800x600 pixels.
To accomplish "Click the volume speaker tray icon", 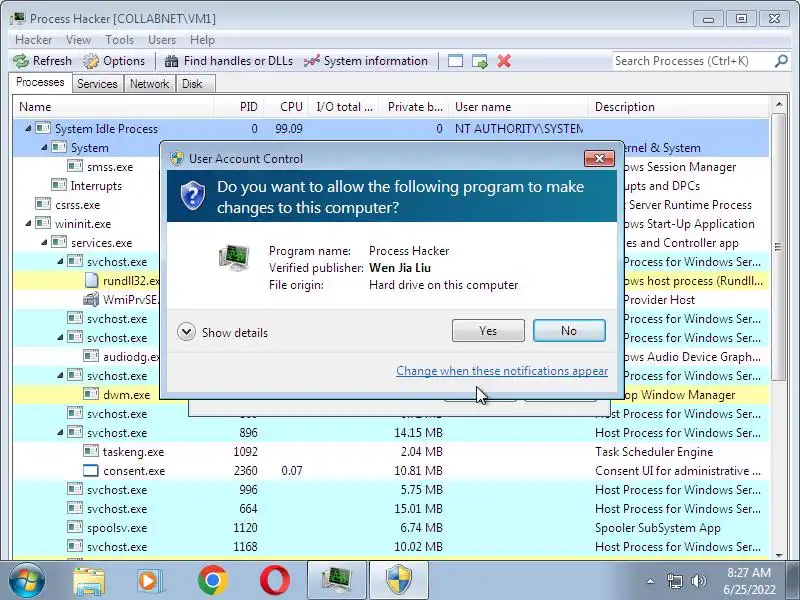I will point(698,581).
